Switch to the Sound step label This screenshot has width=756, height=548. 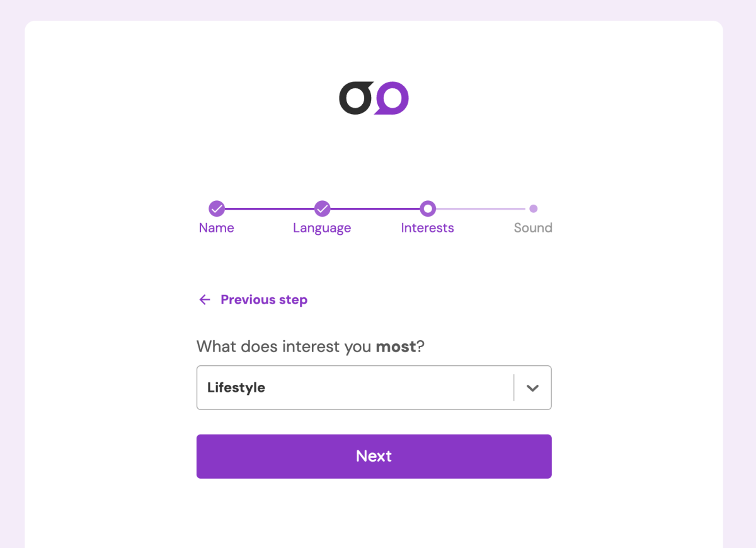click(x=533, y=228)
